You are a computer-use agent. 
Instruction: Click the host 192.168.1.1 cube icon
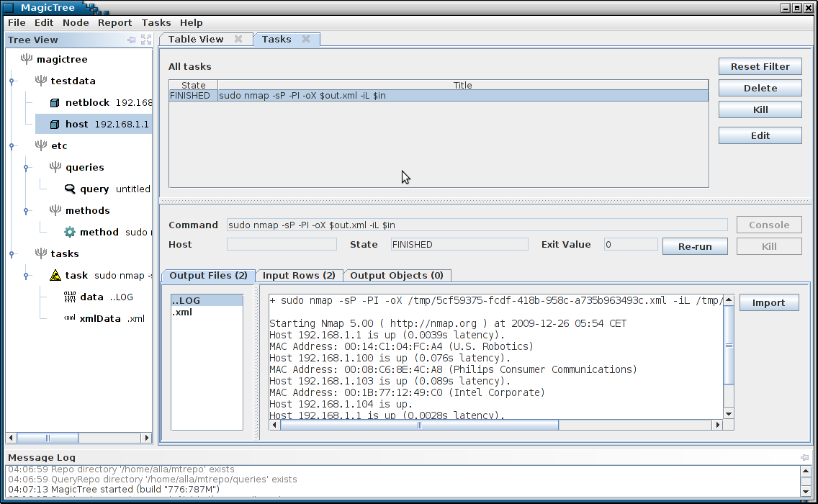[x=55, y=124]
